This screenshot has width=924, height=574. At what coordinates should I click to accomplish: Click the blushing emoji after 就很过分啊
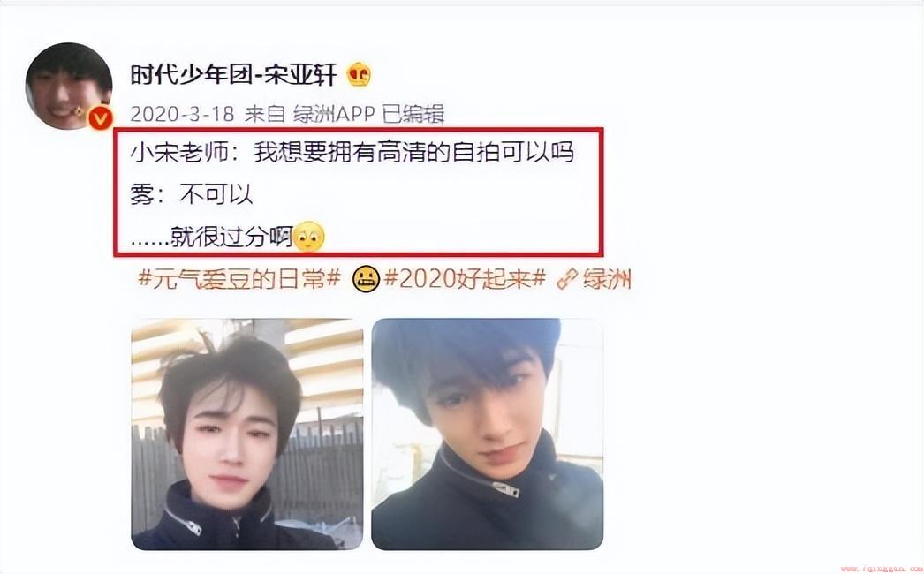pyautogui.click(x=309, y=237)
